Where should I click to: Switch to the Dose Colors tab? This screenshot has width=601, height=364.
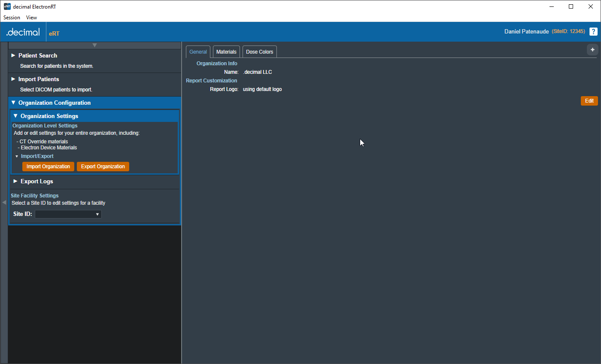coord(259,52)
